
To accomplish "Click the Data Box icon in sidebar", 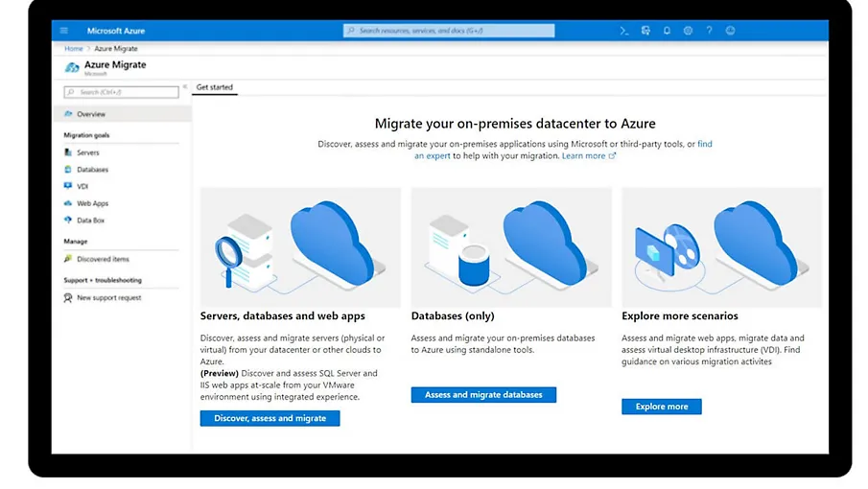I will pos(68,220).
